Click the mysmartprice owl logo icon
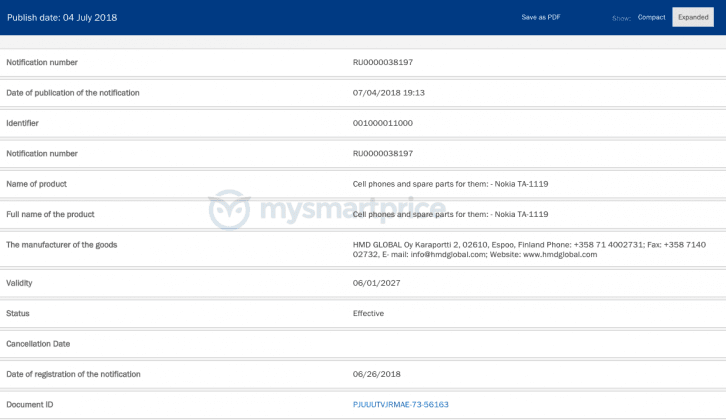Viewport: 726px width, 420px height. [x=229, y=210]
